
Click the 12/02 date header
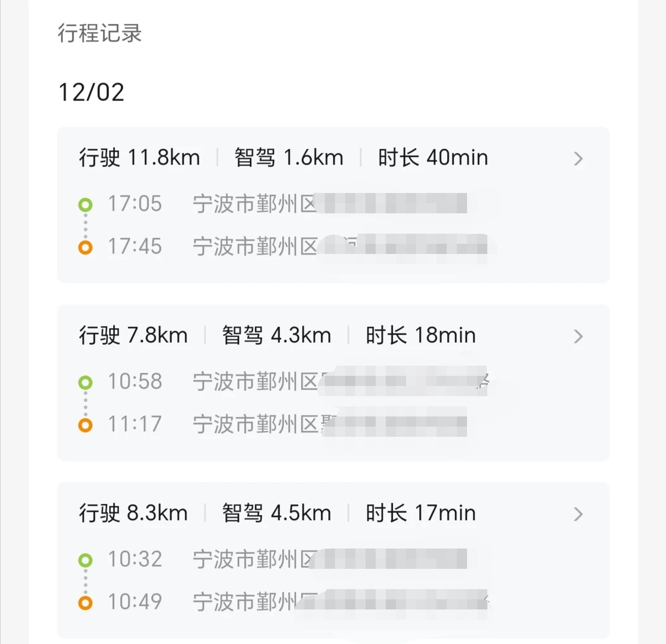91,92
